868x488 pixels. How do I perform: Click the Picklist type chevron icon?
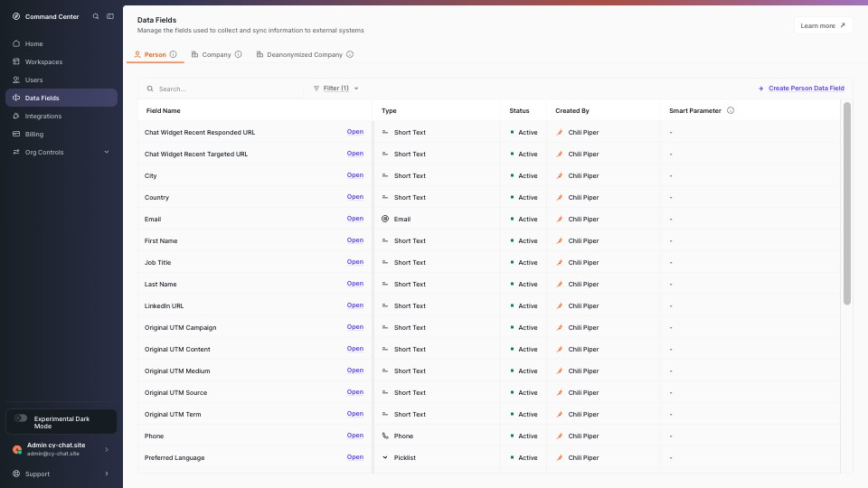pyautogui.click(x=385, y=457)
